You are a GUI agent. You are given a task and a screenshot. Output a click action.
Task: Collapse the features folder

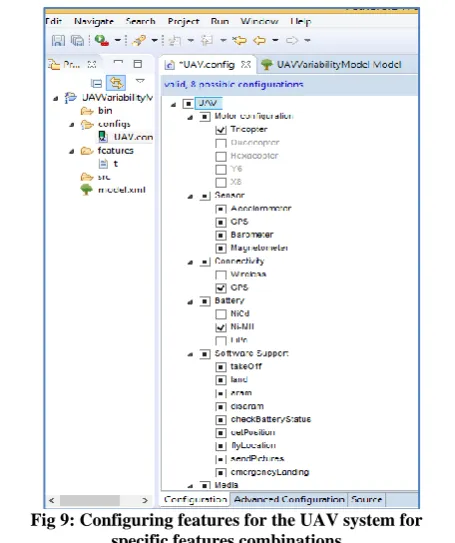click(x=72, y=151)
